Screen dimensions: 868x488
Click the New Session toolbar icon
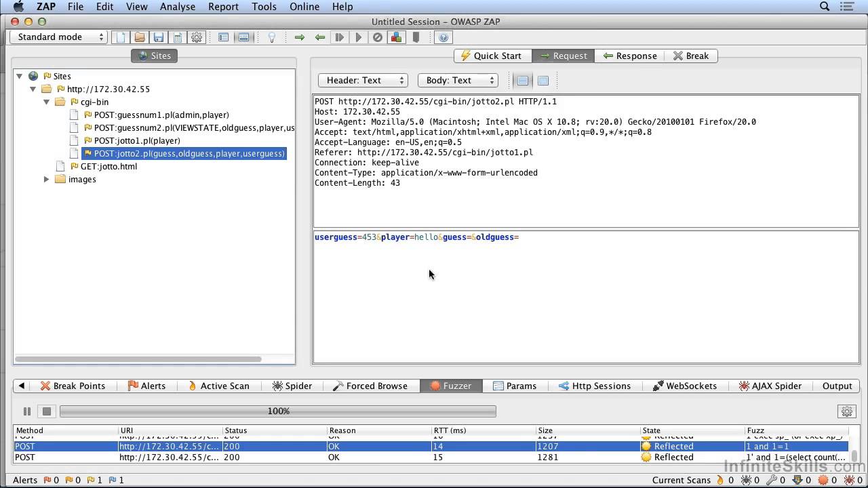120,37
